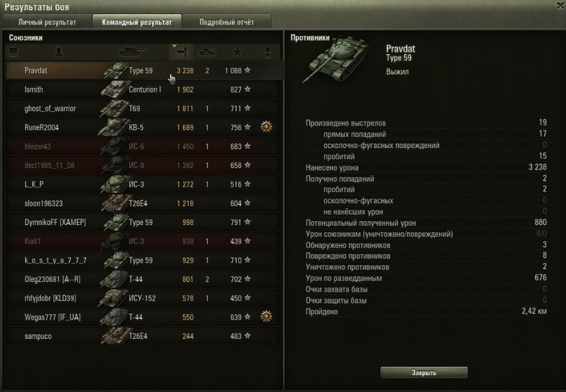This screenshot has width=566, height=392.
Task: Sort list by tank vehicle icon
Action: tap(133, 52)
